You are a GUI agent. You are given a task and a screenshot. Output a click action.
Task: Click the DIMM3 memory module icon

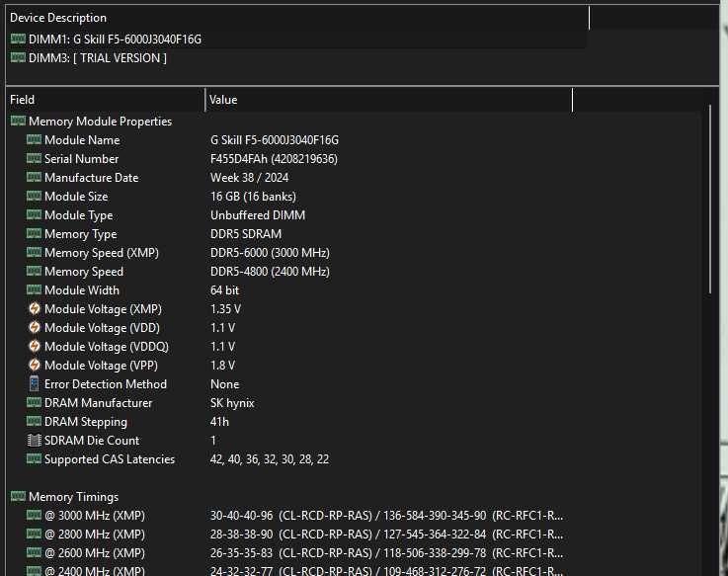click(x=18, y=57)
